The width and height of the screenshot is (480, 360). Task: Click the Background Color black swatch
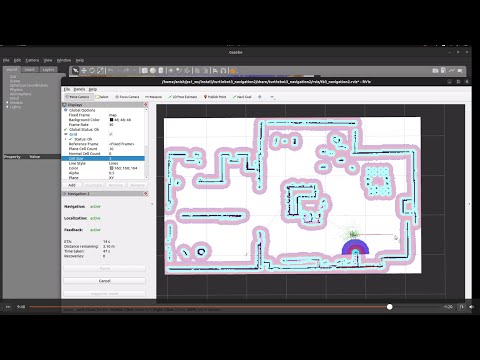pos(111,120)
